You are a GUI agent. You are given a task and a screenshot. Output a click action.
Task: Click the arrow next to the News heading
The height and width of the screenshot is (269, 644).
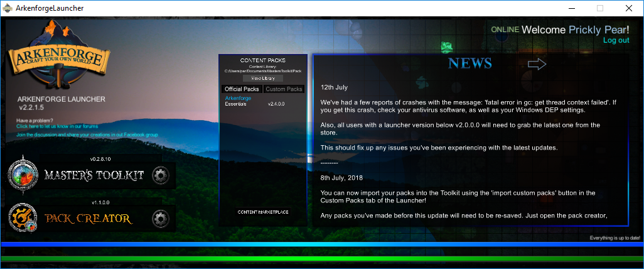pos(537,64)
